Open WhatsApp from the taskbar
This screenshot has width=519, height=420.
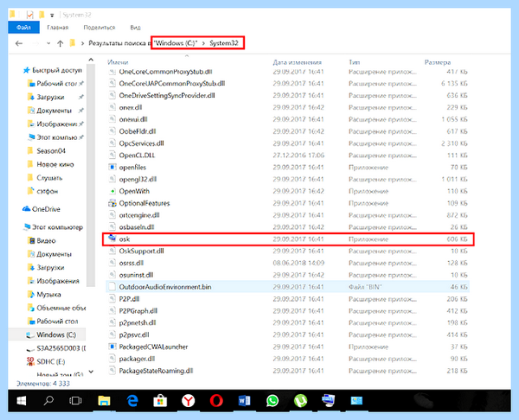click(272, 401)
